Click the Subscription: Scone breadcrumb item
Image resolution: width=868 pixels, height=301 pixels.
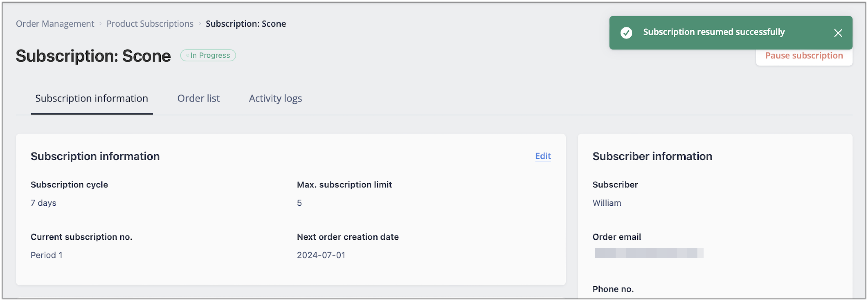(246, 24)
